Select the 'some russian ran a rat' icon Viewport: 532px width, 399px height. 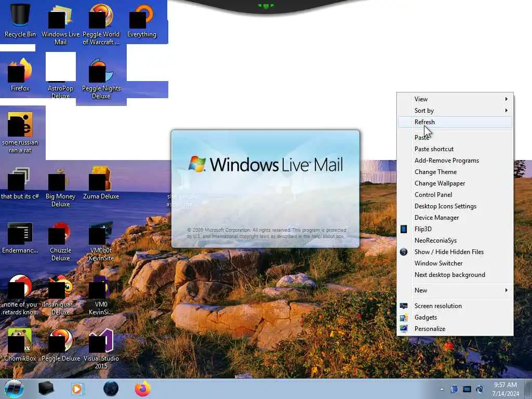pos(20,132)
